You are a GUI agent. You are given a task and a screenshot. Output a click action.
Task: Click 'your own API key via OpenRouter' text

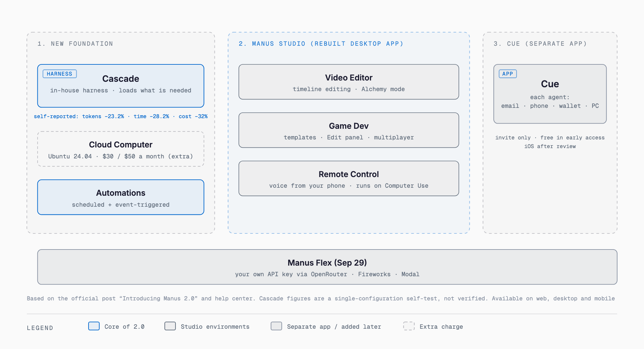(x=291, y=274)
